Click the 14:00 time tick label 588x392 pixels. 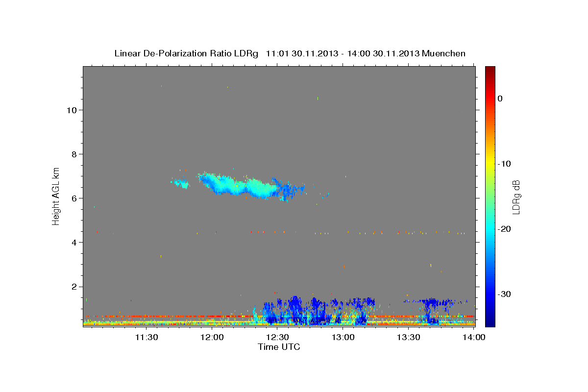pos(474,337)
